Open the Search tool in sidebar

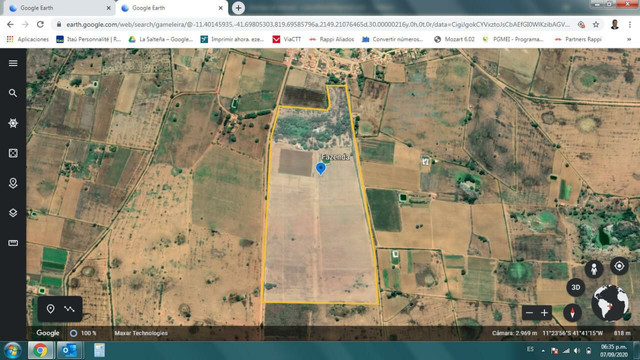[x=13, y=93]
